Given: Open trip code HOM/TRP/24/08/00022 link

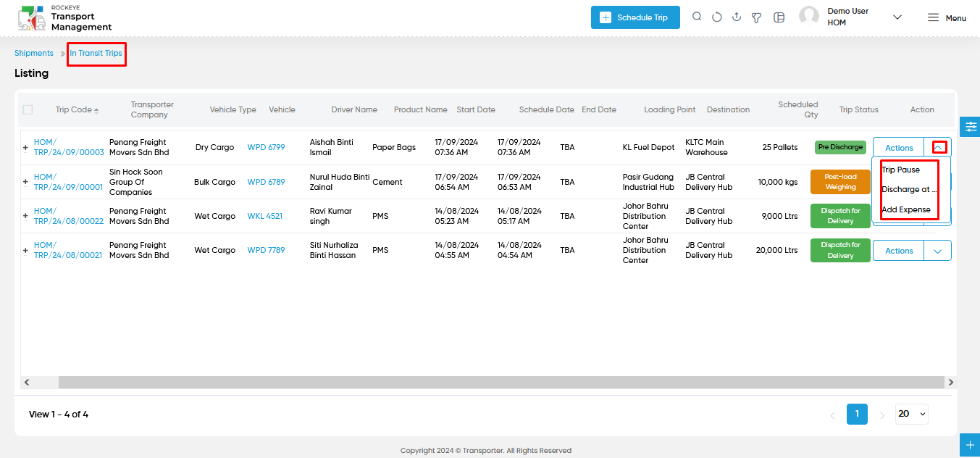Looking at the screenshot, I should point(69,216).
